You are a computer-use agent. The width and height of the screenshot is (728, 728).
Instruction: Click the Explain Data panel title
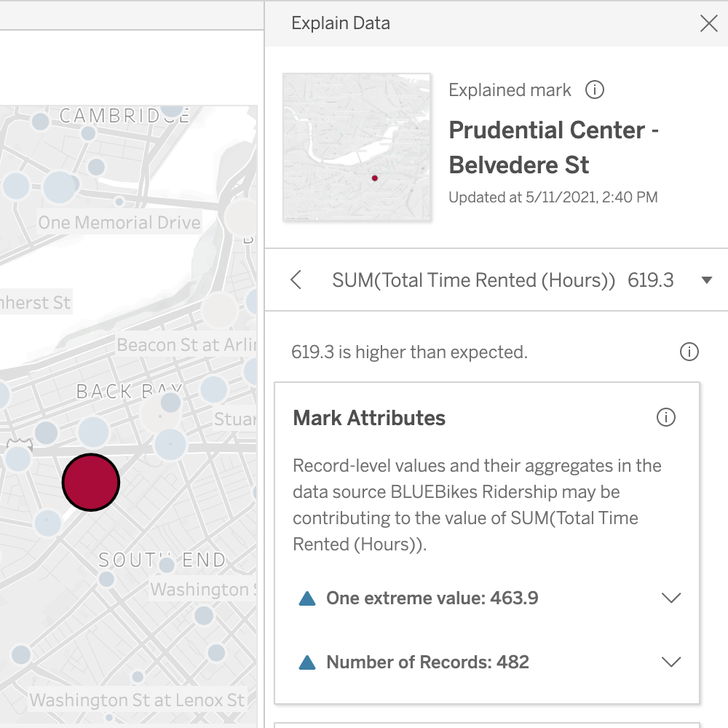coord(340,23)
